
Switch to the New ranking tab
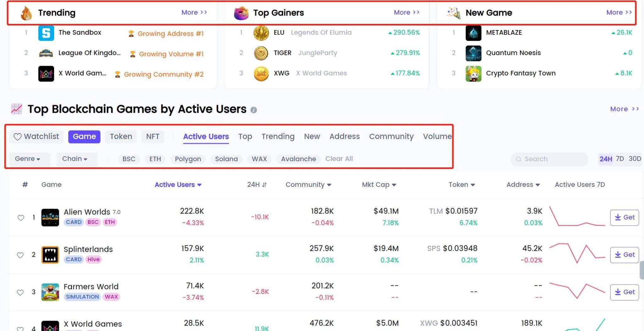coord(312,137)
